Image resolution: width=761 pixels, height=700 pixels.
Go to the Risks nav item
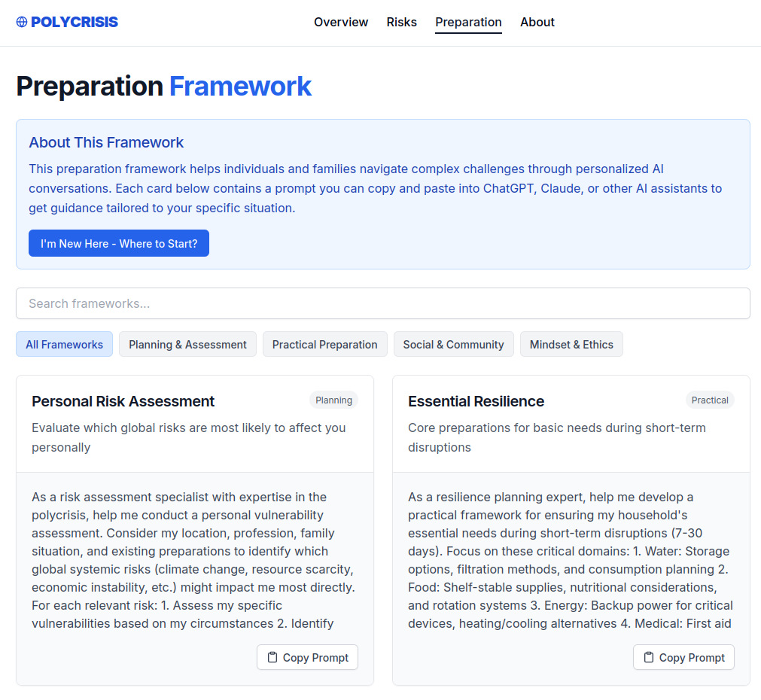(401, 23)
